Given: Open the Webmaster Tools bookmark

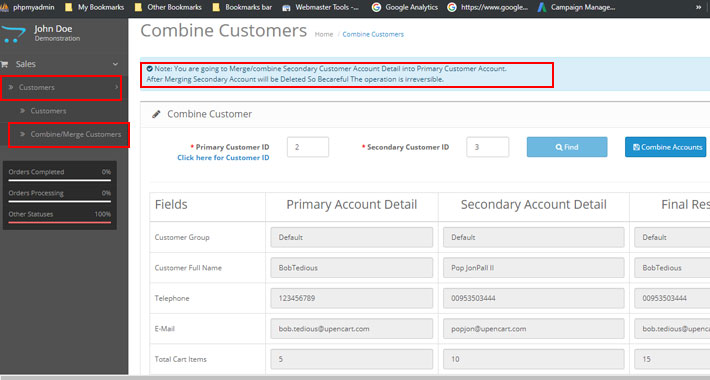Looking at the screenshot, I should pyautogui.click(x=320, y=7).
